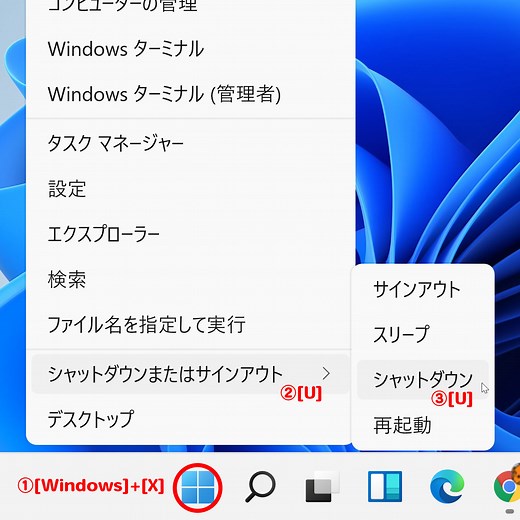Open 設定 from the menu

[190, 189]
